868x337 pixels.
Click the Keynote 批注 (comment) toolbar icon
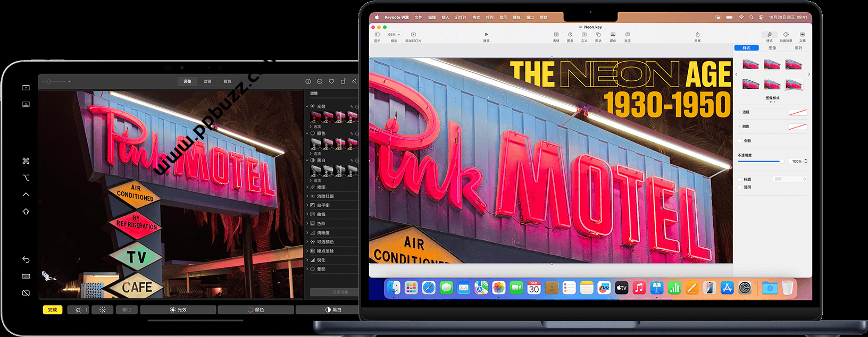click(628, 35)
